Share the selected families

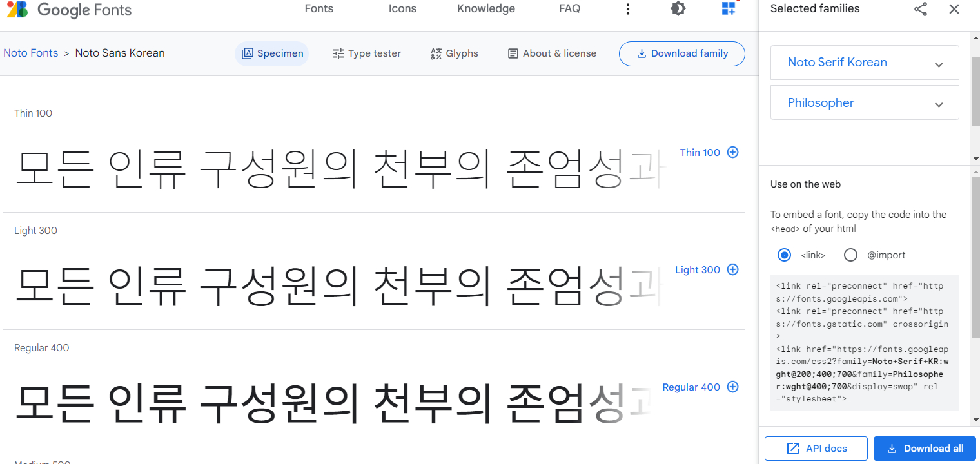coord(921,9)
